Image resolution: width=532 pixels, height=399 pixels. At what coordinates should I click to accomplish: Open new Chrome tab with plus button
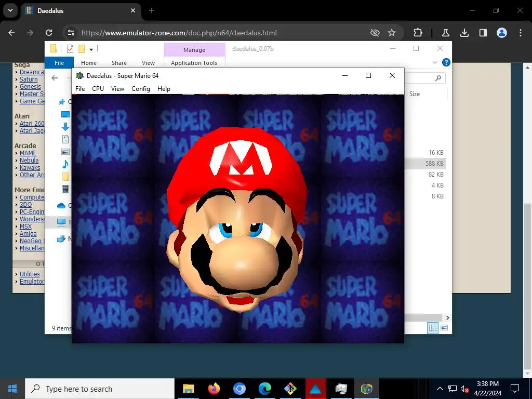coord(152,10)
